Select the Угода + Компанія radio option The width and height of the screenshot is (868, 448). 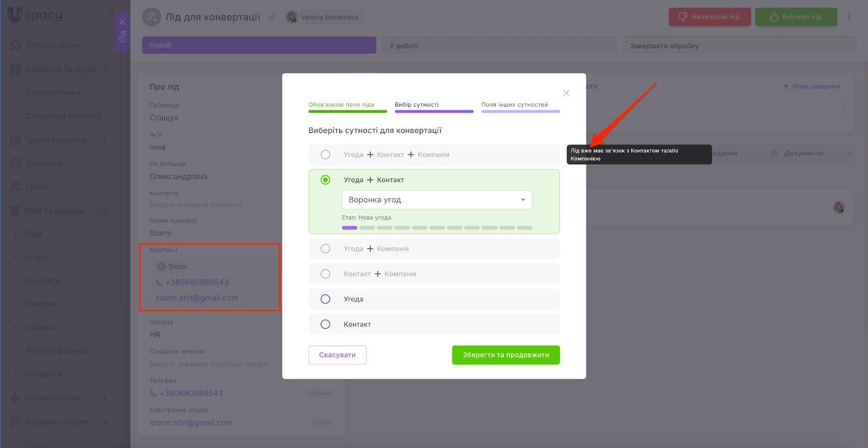[325, 249]
